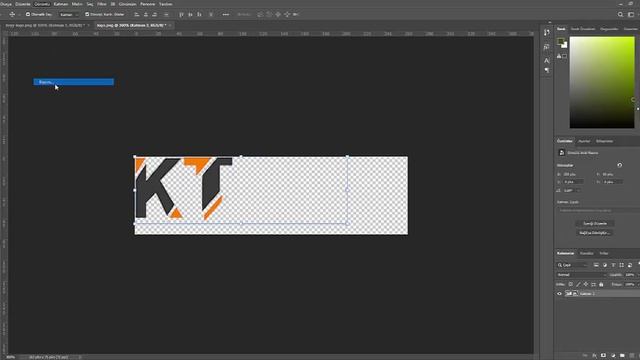Toggle the Otomatik Seç checkbox
Viewport: 640px width, 360px height.
click(x=28, y=14)
